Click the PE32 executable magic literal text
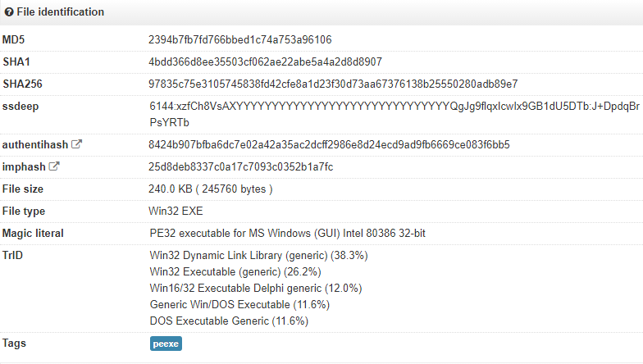 tap(287, 234)
